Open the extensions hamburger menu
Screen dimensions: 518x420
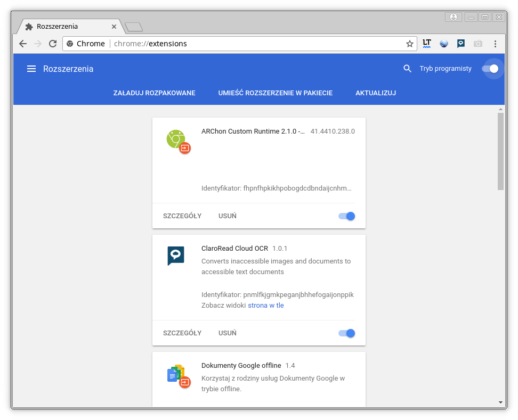(x=31, y=69)
